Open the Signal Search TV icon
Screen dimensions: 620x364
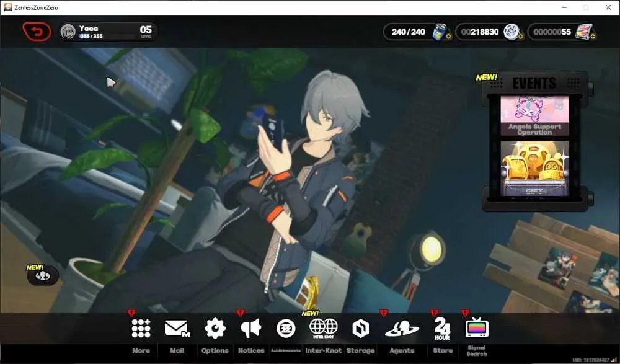[477, 328]
